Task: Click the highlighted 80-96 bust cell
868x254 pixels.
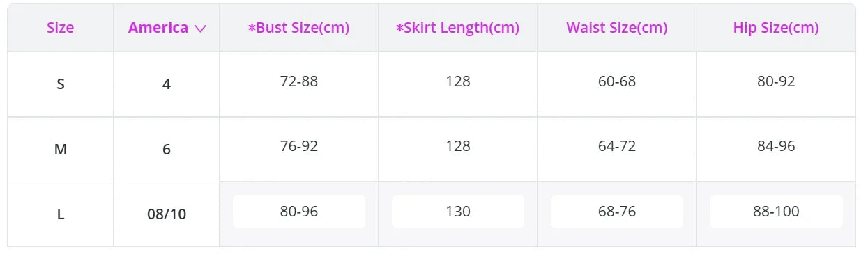Action: coord(299,212)
